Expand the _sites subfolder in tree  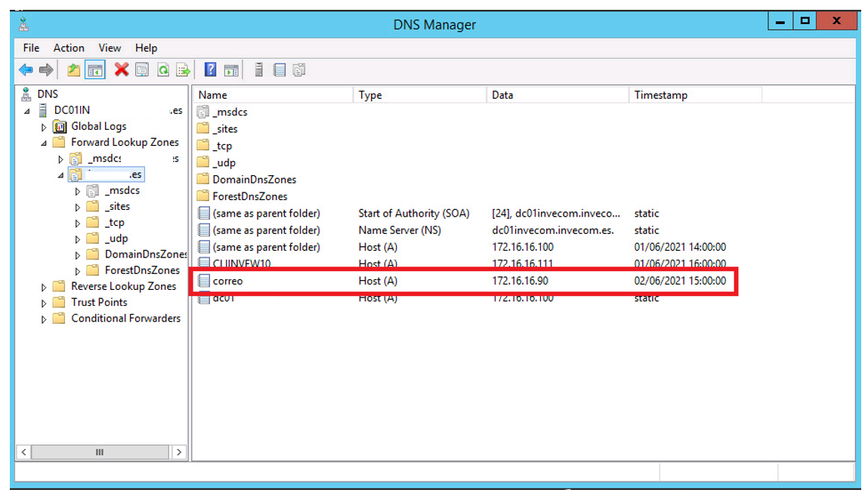pyautogui.click(x=78, y=208)
